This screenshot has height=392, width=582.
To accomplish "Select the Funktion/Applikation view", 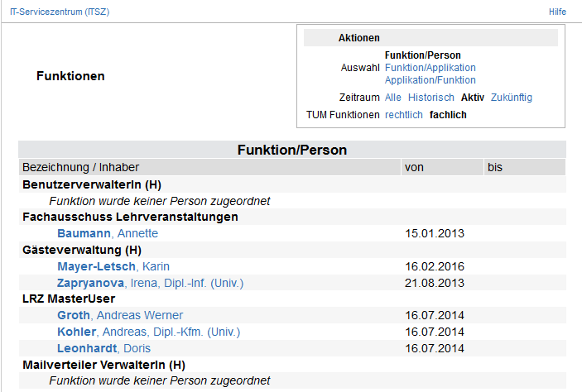I will (x=430, y=68).
